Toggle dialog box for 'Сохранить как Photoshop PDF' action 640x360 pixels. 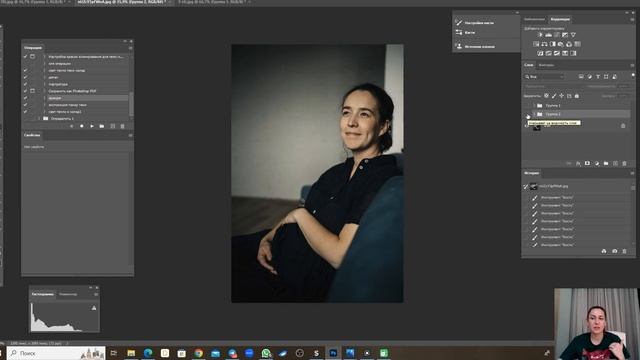coord(32,91)
